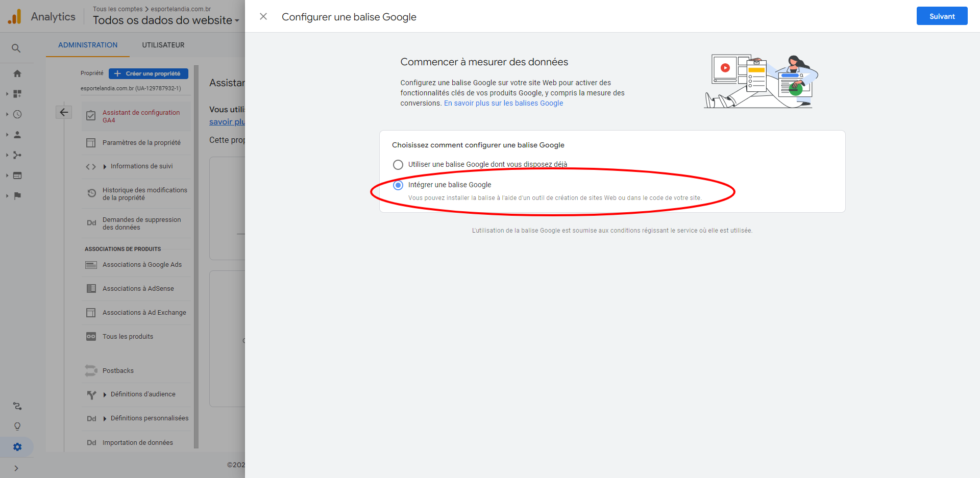Viewport: 980px width, 478px height.
Task: Switch to the UTILISATEUR tab
Action: 163,45
